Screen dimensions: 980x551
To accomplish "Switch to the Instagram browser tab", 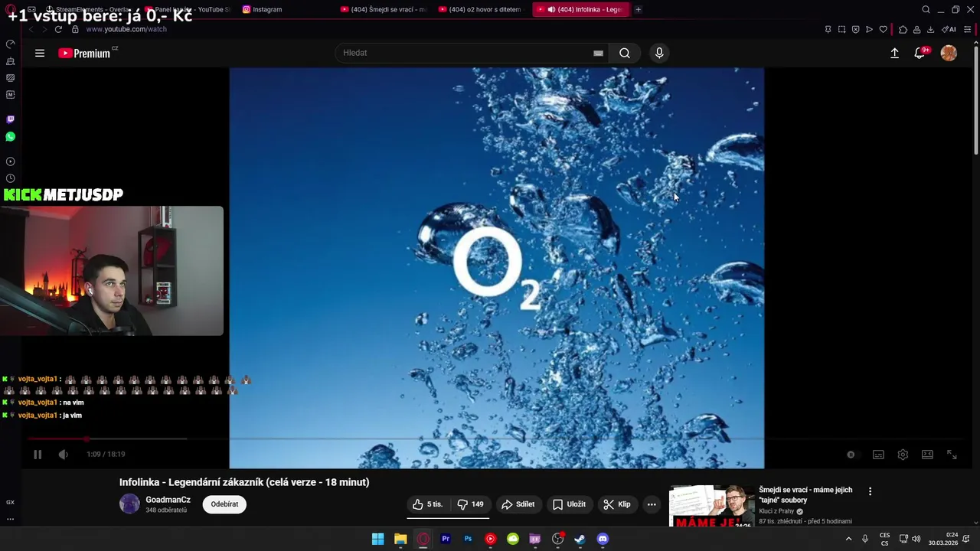I will point(263,9).
